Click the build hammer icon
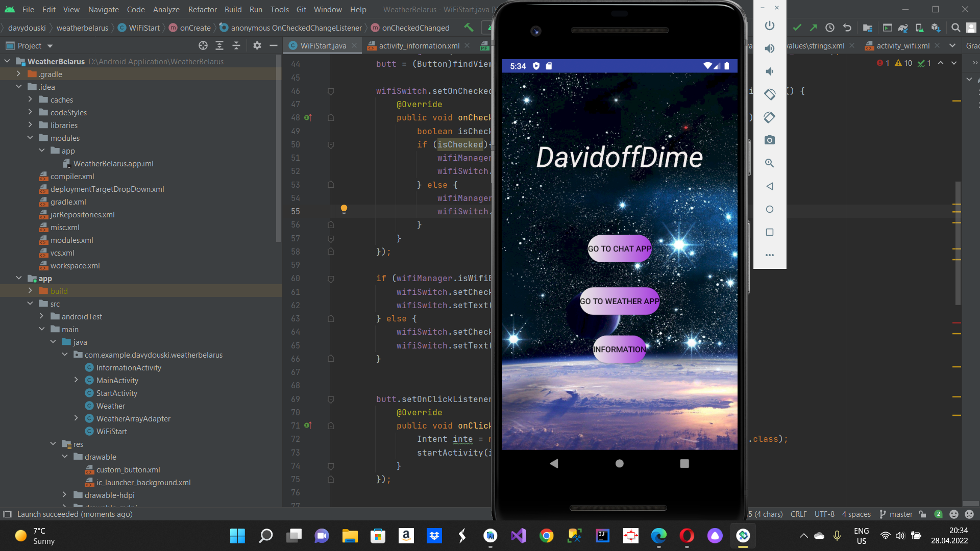Image resolution: width=980 pixels, height=551 pixels. pos(469,28)
